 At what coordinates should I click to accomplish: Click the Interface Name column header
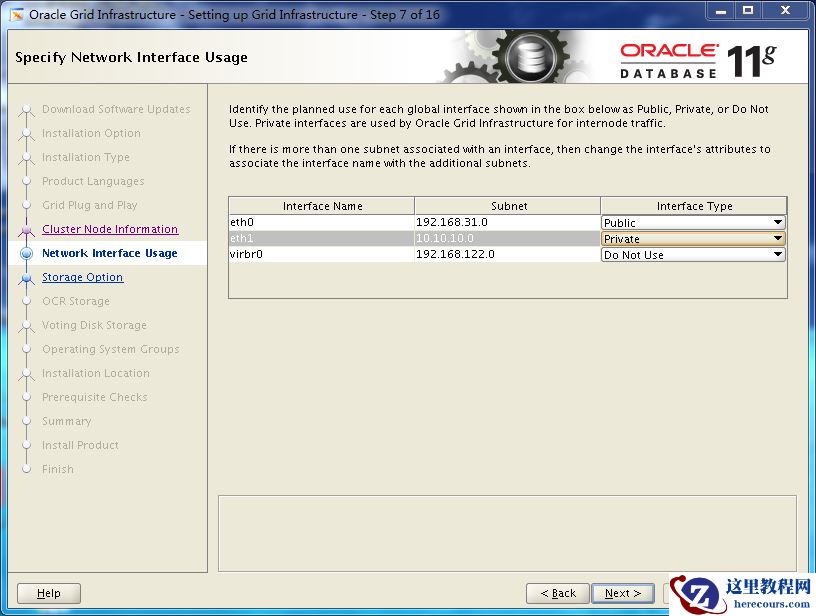tap(322, 206)
